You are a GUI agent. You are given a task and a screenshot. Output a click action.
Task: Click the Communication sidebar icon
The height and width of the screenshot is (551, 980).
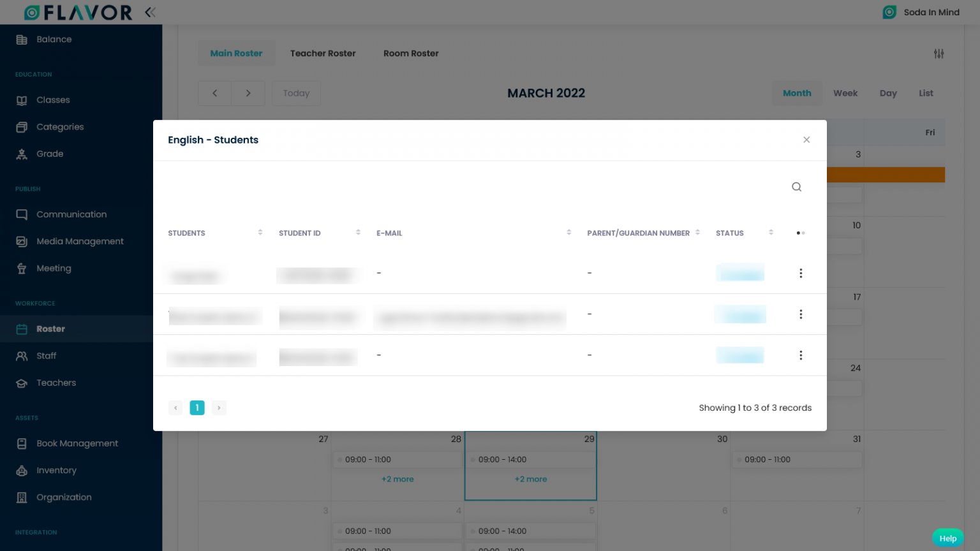point(22,214)
